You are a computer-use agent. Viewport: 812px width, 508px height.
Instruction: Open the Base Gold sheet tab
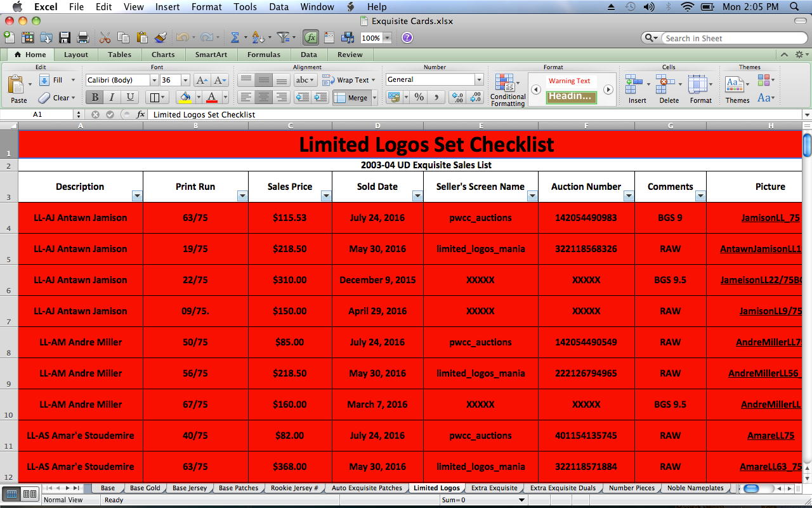(145, 488)
